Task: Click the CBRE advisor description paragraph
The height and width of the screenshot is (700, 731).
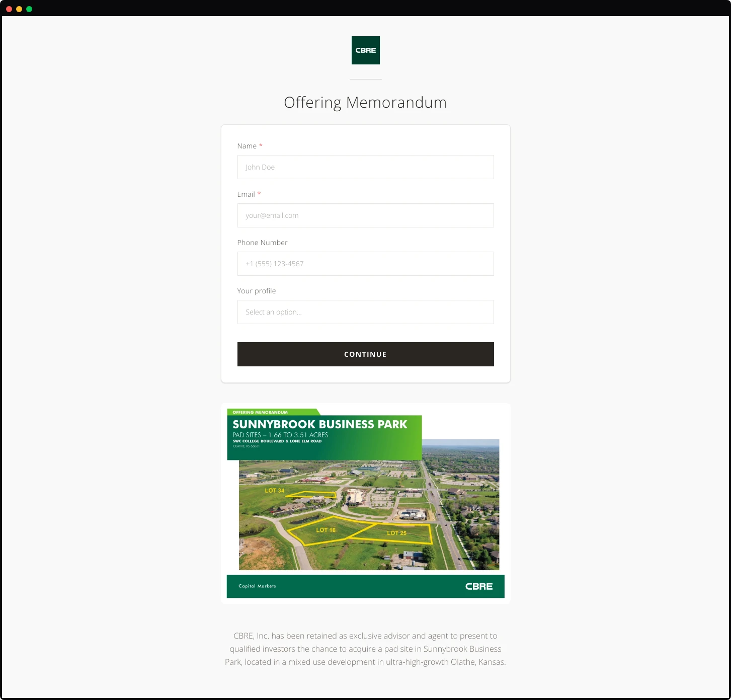Action: tap(365, 649)
